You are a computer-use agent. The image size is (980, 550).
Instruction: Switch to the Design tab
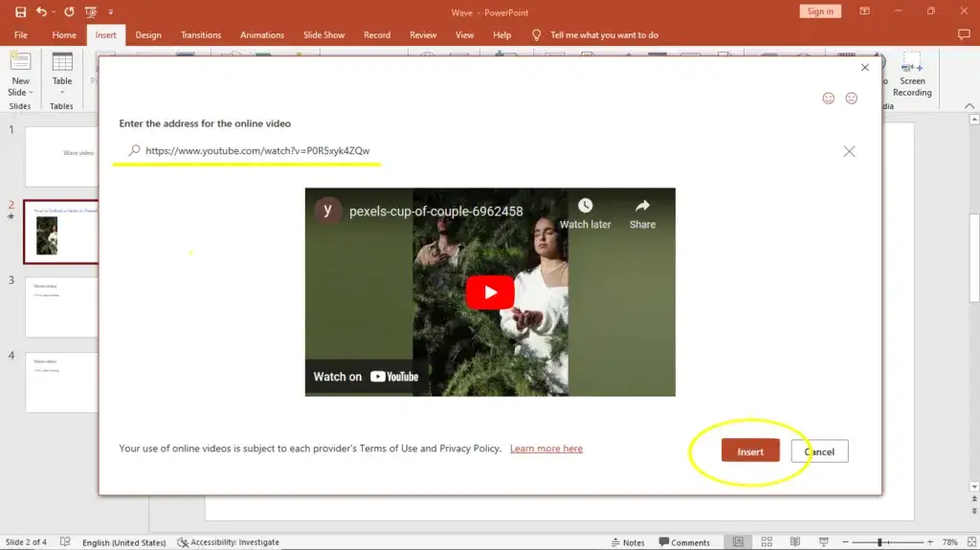point(148,35)
